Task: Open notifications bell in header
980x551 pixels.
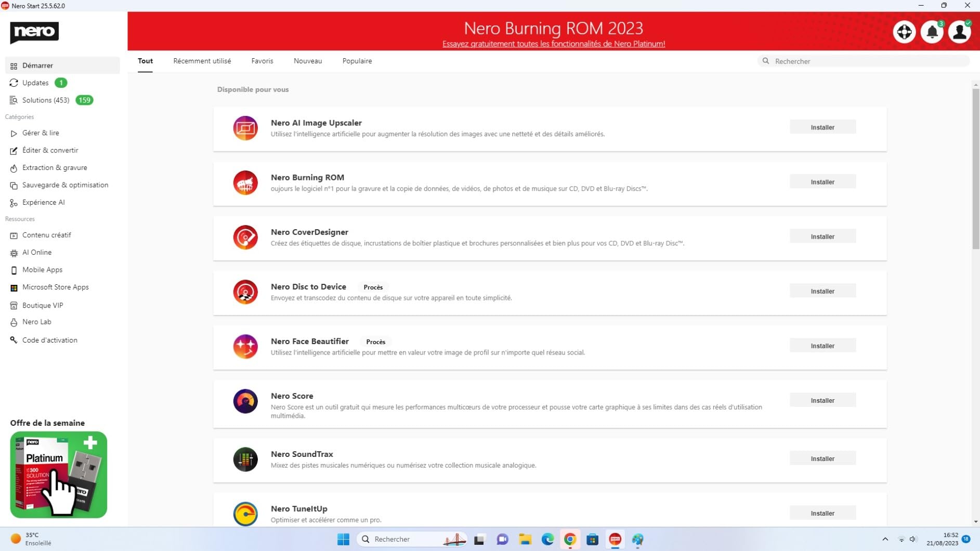Action: pos(932,32)
